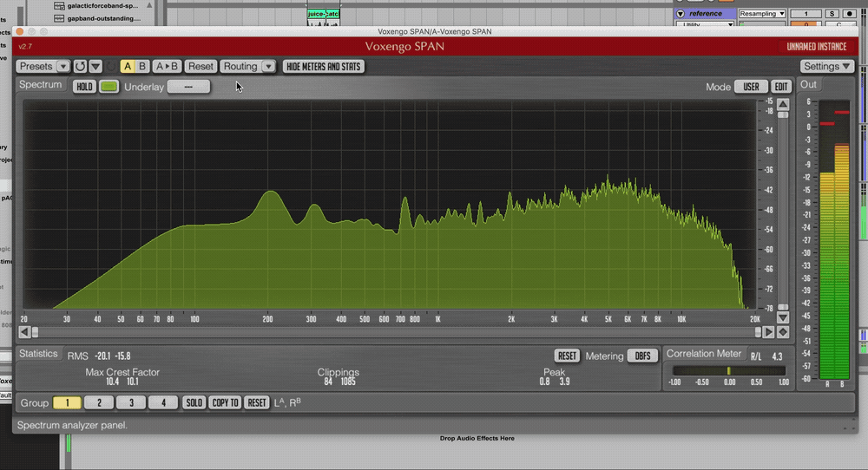Click the correlation meter bar

[729, 370]
